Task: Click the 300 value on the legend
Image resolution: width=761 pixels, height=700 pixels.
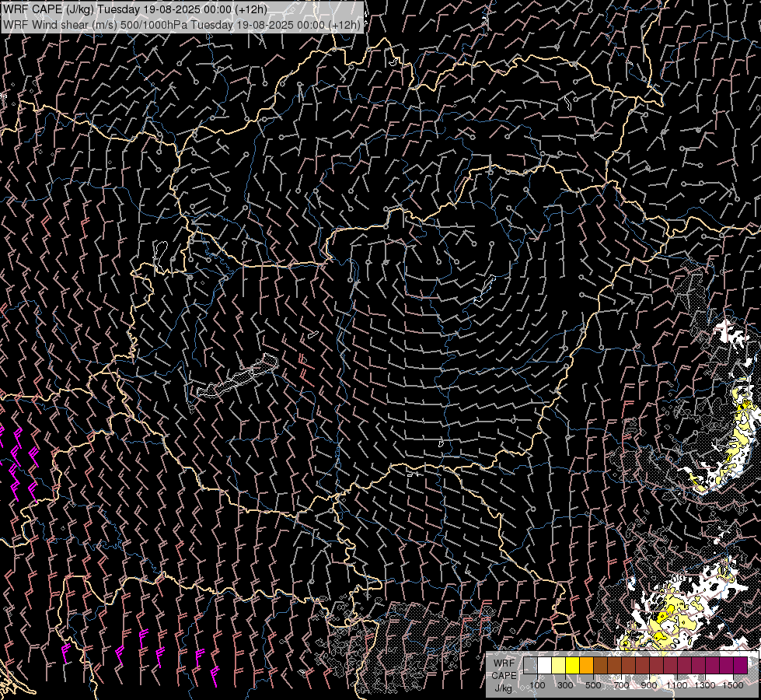Action: [565, 685]
